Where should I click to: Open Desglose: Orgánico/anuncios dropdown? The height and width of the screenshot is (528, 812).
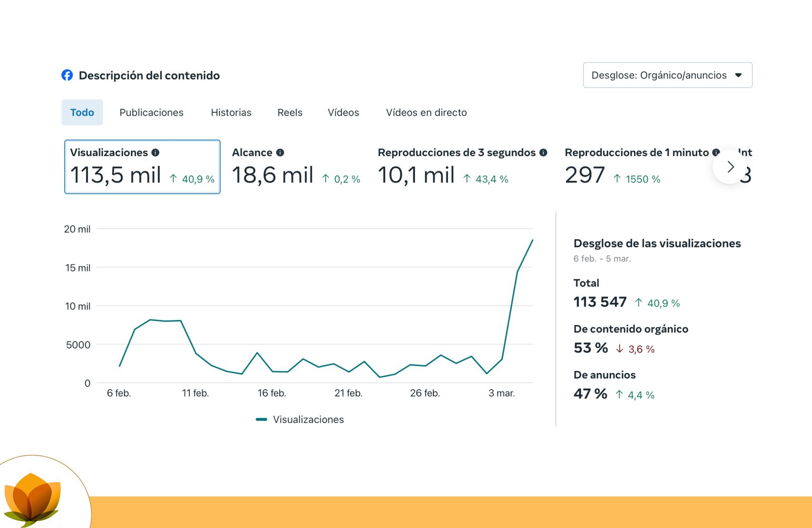pos(667,75)
